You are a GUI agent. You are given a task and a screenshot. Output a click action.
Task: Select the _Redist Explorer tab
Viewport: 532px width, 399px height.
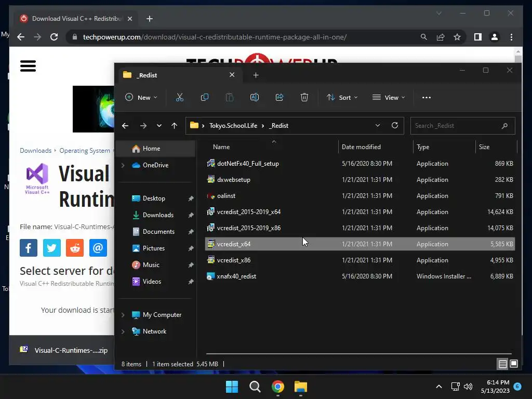[x=180, y=75]
